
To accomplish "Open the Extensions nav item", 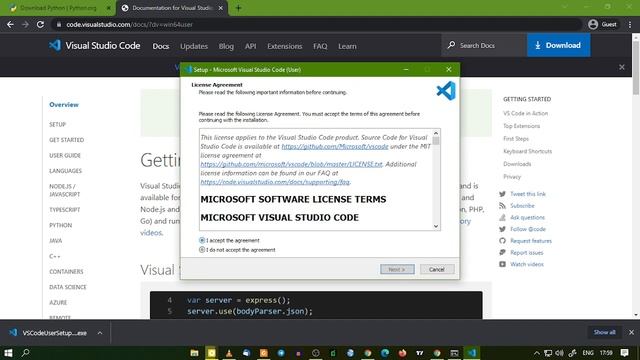I will (284, 46).
